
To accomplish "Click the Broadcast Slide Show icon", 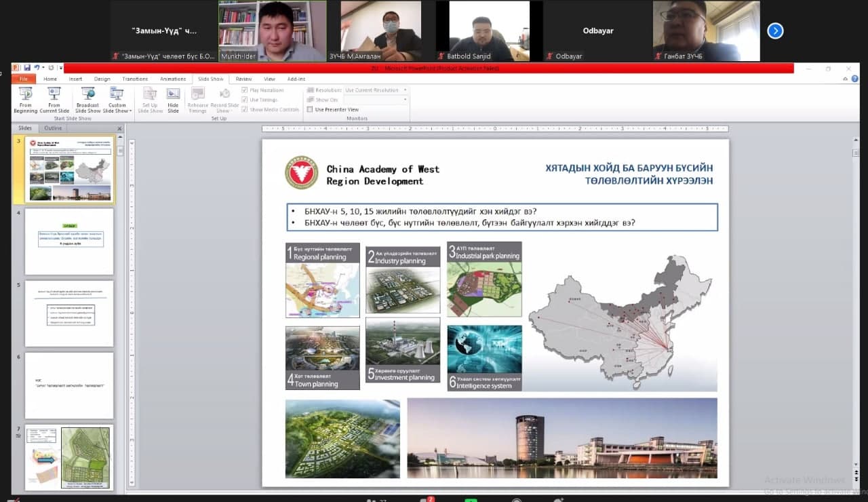I will pos(87,99).
